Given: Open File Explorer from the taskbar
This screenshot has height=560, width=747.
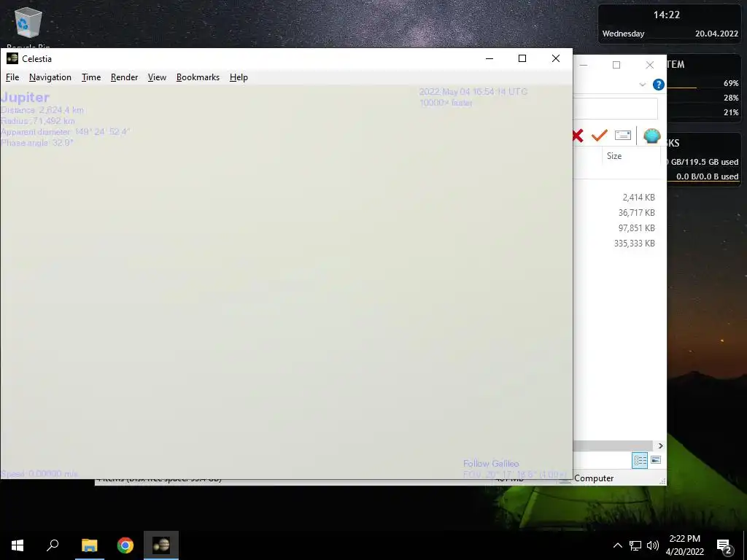Looking at the screenshot, I should (x=90, y=545).
